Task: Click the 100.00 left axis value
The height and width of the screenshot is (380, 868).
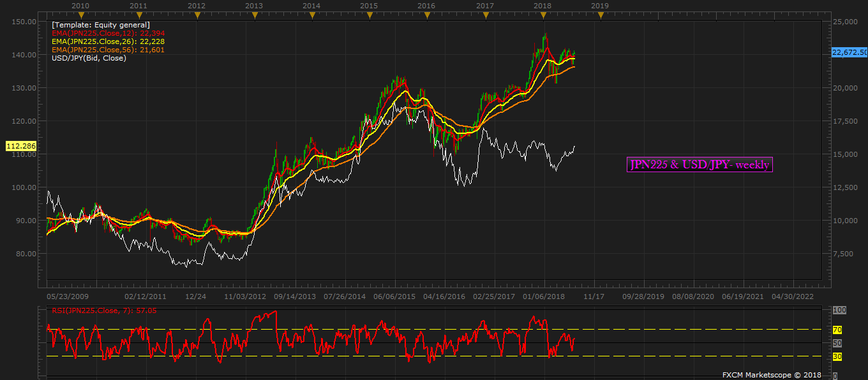Action: pos(23,187)
